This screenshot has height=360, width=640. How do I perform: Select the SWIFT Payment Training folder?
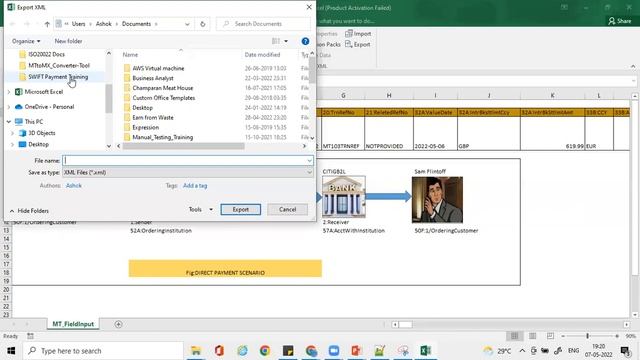pyautogui.click(x=58, y=77)
